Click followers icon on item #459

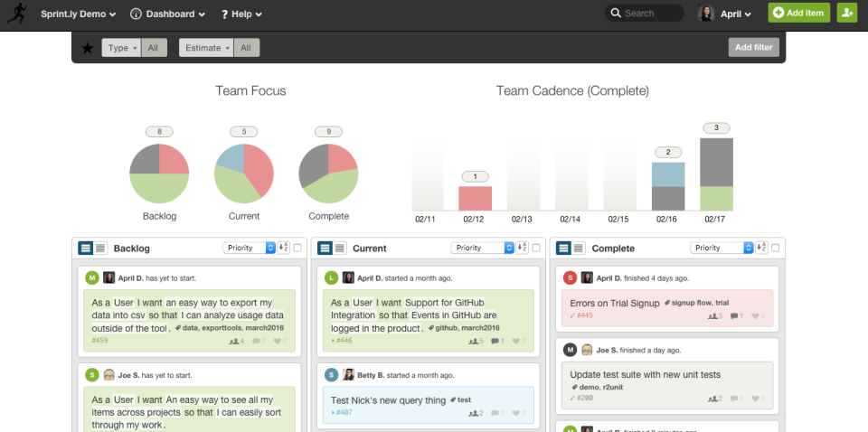pos(236,342)
